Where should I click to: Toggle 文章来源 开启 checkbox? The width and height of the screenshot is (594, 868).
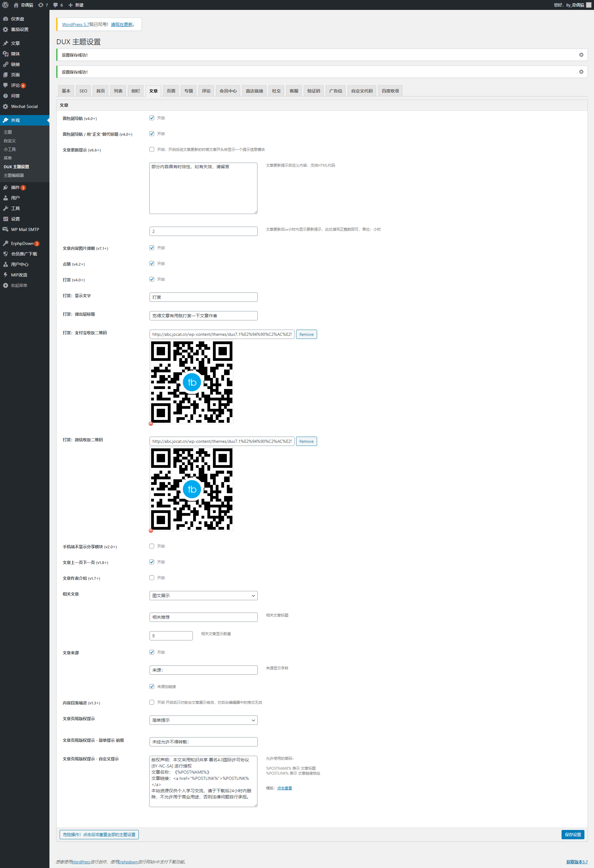(x=151, y=652)
